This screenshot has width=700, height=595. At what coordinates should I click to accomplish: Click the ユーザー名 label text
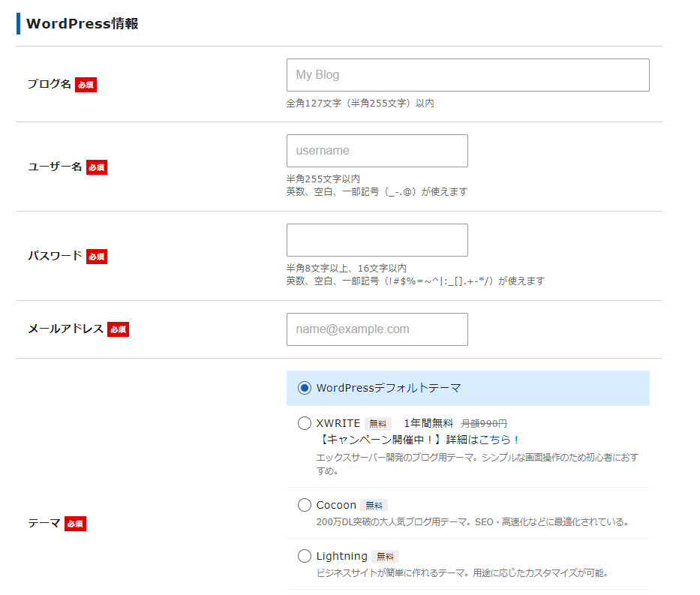click(55, 167)
